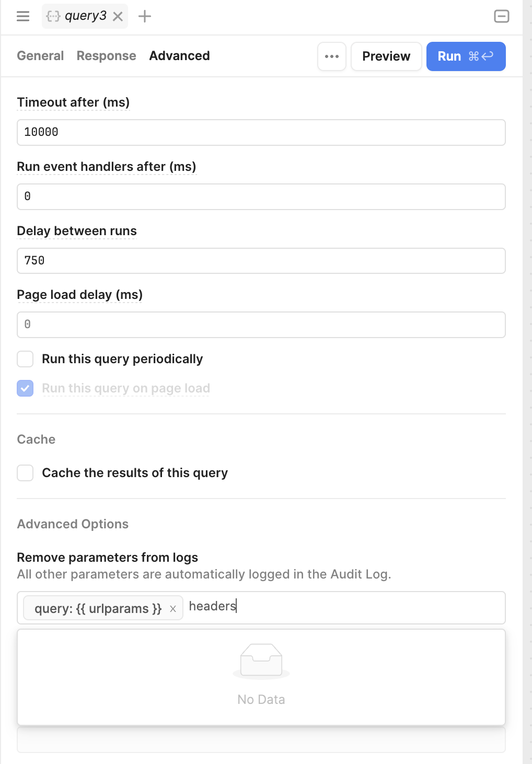Click the Preview button
Viewport: 532px width, 764px height.
click(x=386, y=56)
